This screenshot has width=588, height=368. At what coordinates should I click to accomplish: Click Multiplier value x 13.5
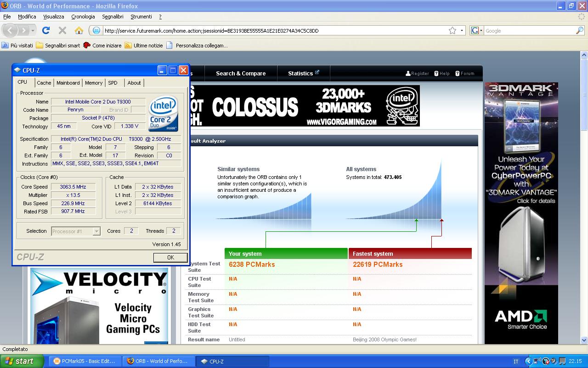pyautogui.click(x=73, y=195)
